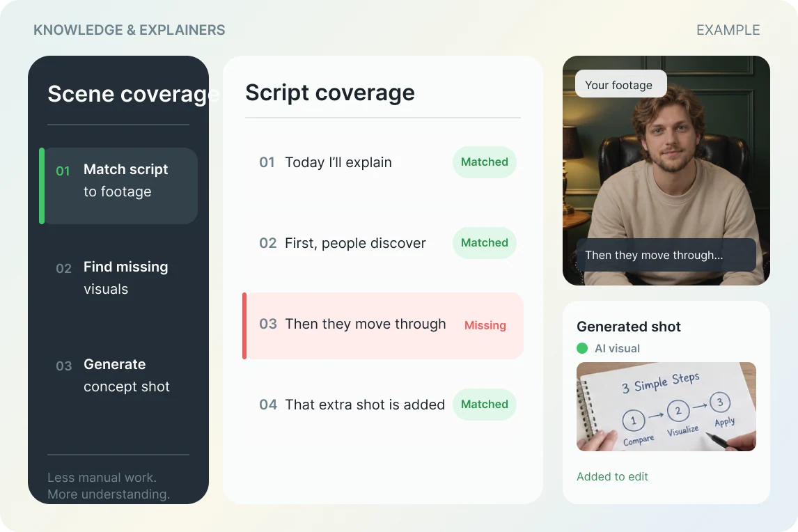
Task: Click the 'Added to edit' text
Action: pos(612,476)
